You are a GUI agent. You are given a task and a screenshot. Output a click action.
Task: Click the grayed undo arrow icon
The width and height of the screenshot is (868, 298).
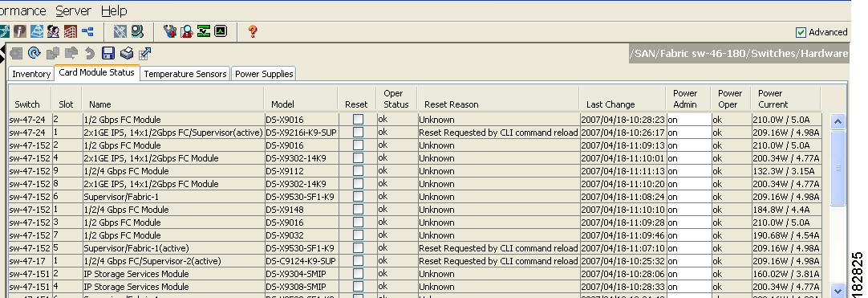90,53
